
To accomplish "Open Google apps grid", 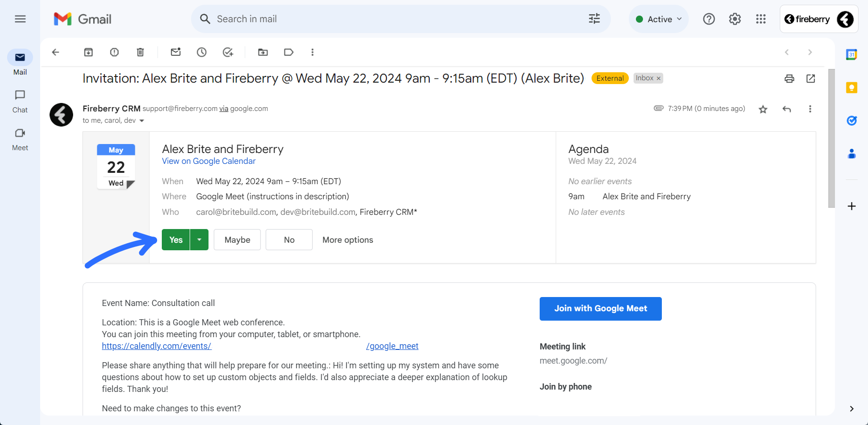I will (761, 19).
